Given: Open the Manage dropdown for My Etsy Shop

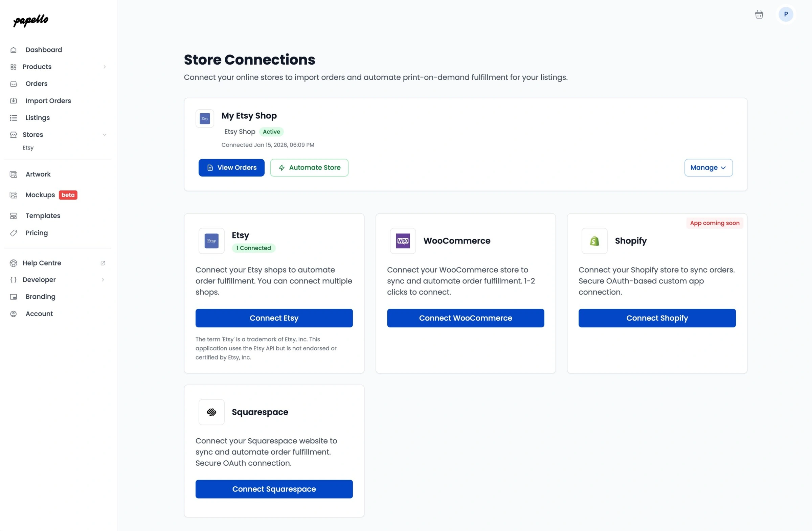Looking at the screenshot, I should coord(708,167).
